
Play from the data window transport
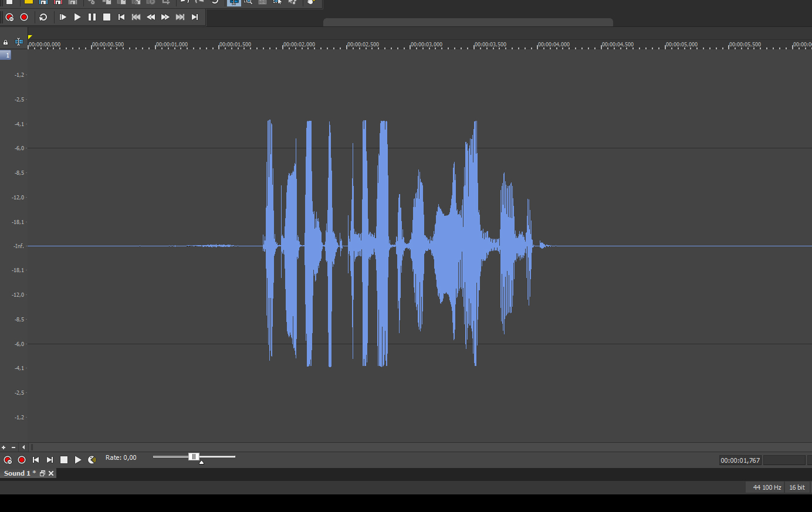coord(78,460)
